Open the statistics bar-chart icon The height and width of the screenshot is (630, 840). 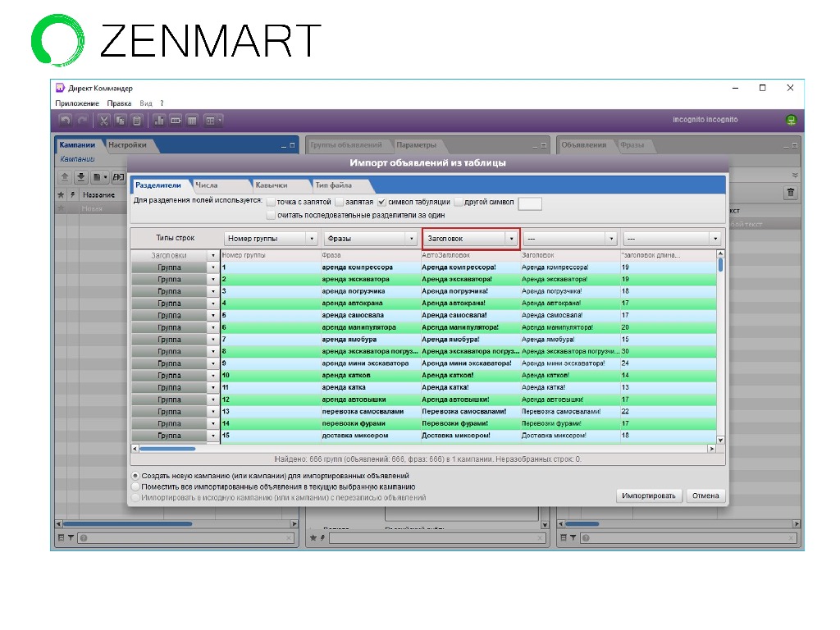(x=159, y=121)
